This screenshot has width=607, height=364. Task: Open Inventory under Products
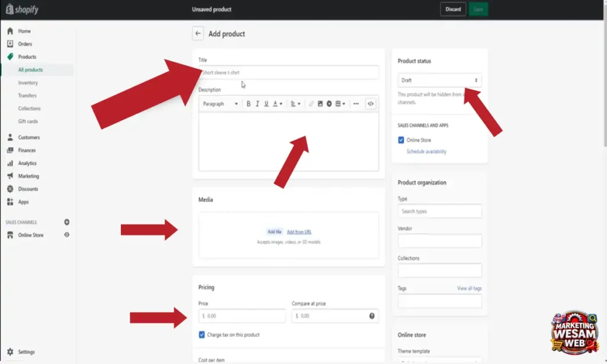pos(28,82)
